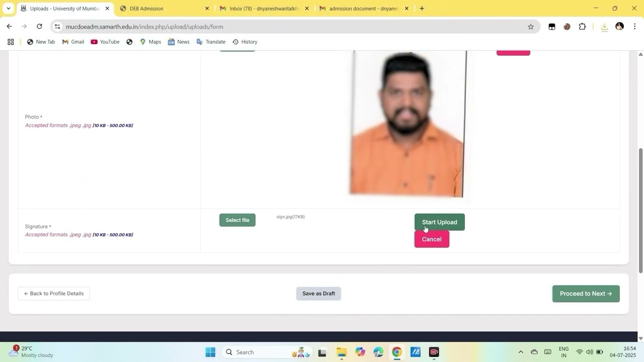Open Microsoft Edge from taskbar
644x362 pixels.
tap(378, 352)
